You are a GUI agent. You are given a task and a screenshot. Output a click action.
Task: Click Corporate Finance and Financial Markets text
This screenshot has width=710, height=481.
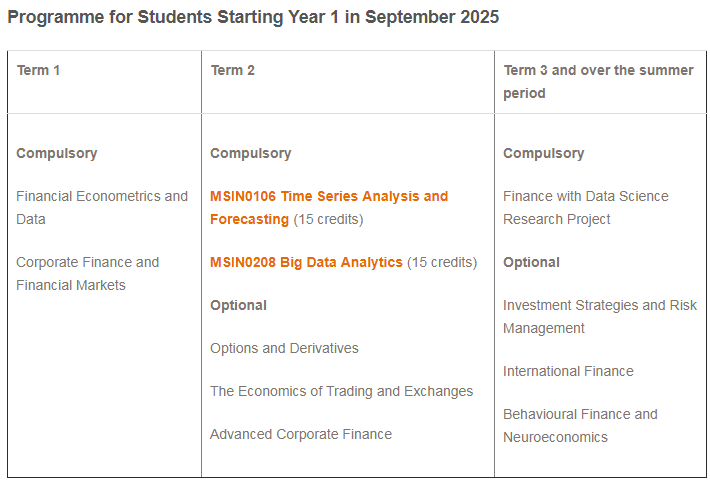[87, 274]
